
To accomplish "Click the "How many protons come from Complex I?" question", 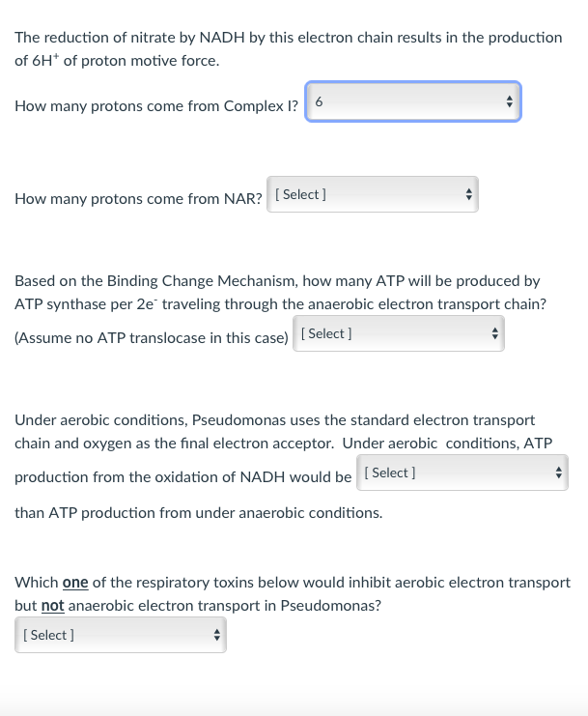I will coord(156,106).
